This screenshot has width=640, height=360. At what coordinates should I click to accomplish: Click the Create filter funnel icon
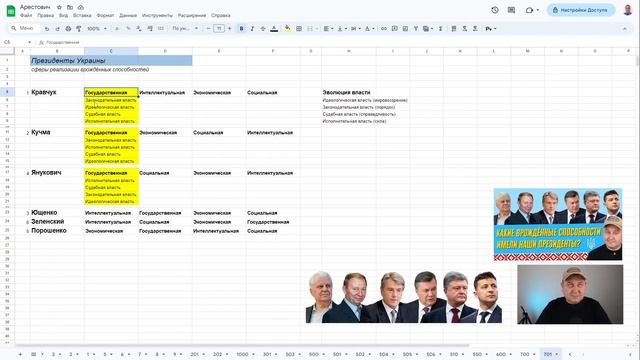416,29
